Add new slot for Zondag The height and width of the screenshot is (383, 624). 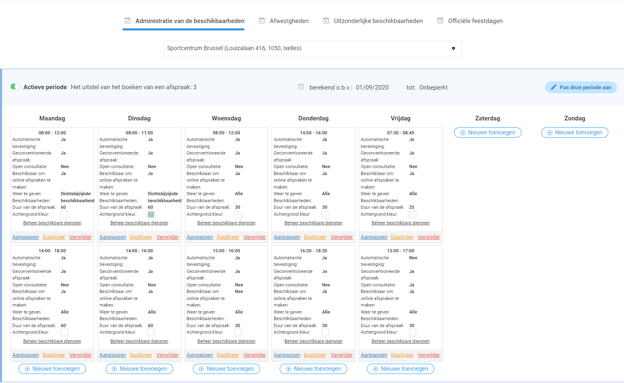pos(575,133)
